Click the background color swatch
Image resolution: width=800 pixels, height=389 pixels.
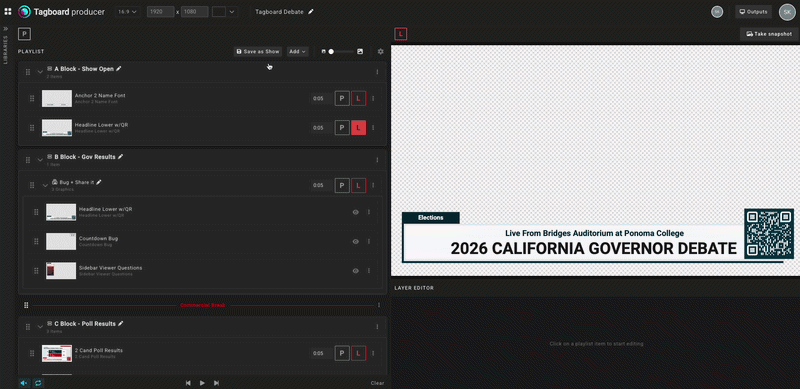click(219, 11)
